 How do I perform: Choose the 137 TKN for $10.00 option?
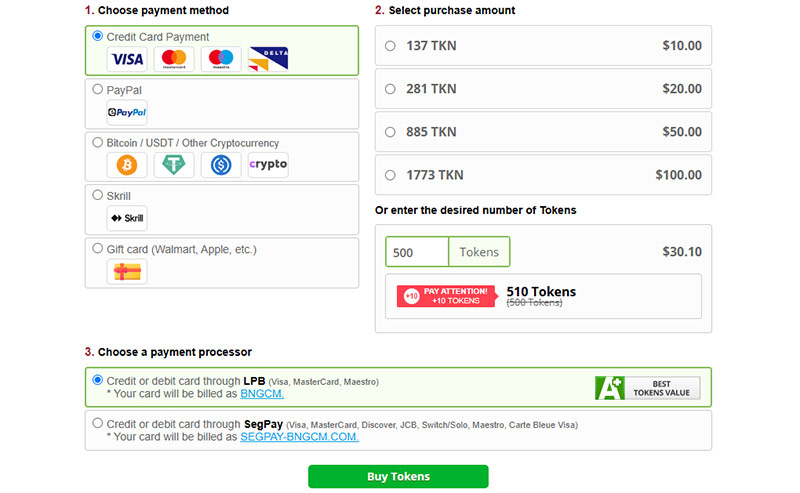[x=390, y=46]
